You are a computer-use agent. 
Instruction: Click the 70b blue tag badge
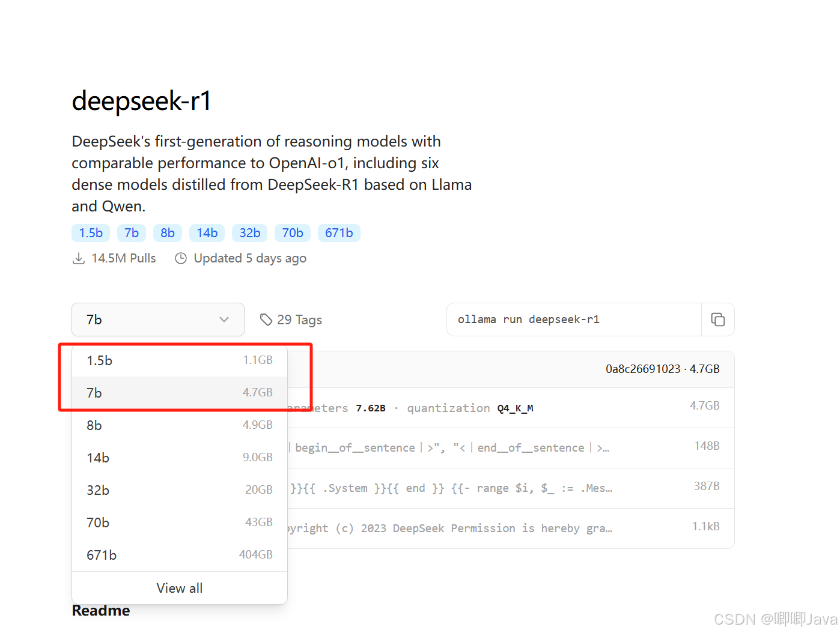(293, 233)
